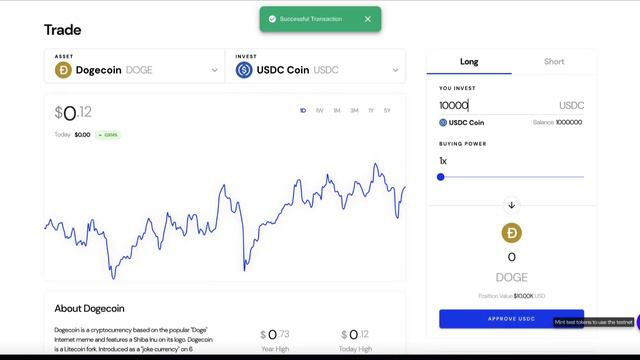Click the small USDC Coin icon below invest amount
The height and width of the screenshot is (360, 640).
coord(443,122)
